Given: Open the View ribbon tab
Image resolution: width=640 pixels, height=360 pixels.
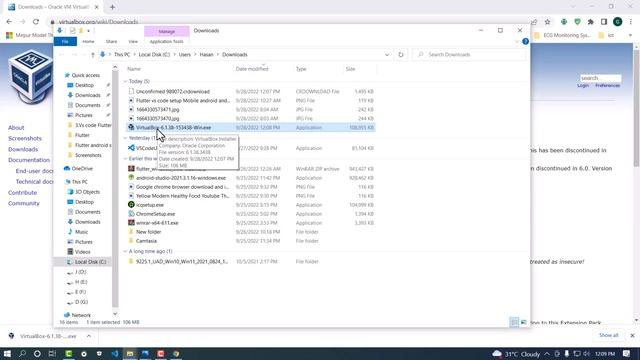Looking at the screenshot, I should (133, 41).
